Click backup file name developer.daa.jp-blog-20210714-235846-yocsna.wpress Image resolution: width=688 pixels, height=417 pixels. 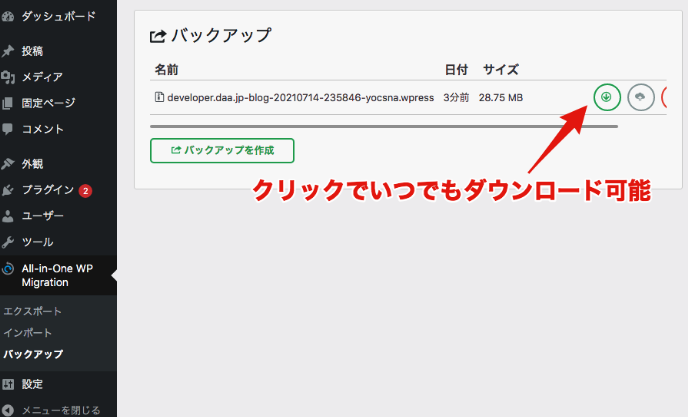tap(301, 97)
